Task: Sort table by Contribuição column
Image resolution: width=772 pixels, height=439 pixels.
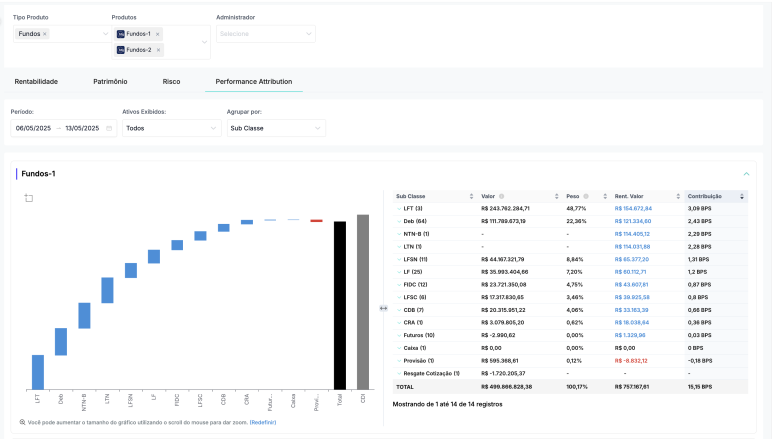Action: (741, 196)
